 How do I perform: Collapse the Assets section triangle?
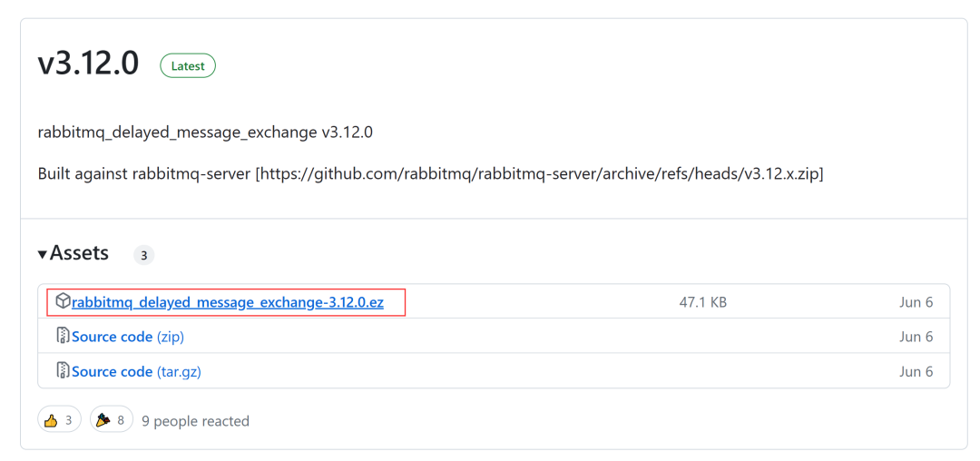pos(43,254)
